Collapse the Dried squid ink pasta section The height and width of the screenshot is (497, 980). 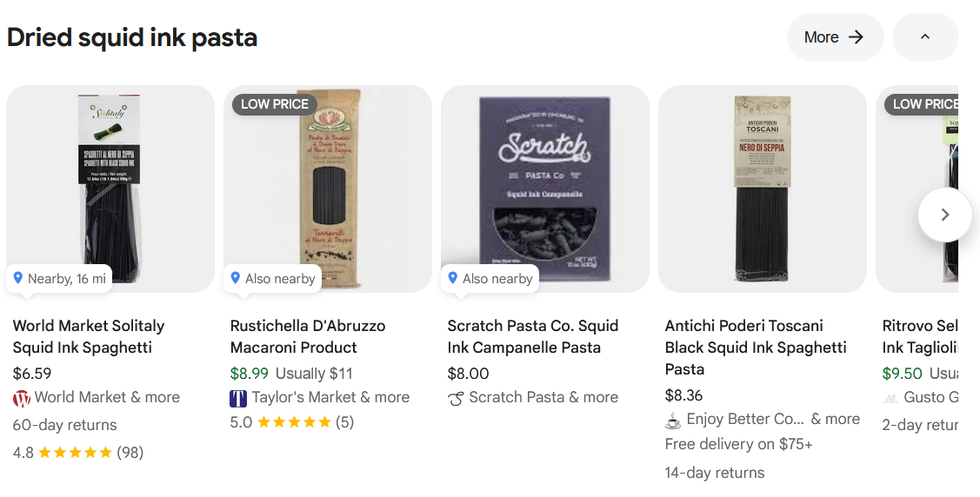[x=924, y=37]
